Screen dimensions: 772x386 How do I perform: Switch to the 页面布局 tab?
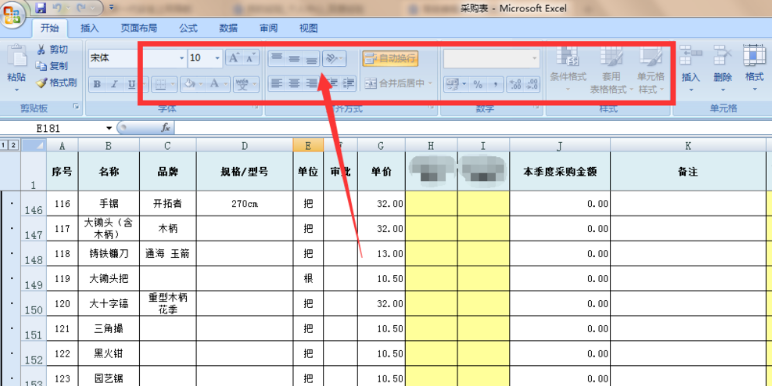click(x=139, y=29)
